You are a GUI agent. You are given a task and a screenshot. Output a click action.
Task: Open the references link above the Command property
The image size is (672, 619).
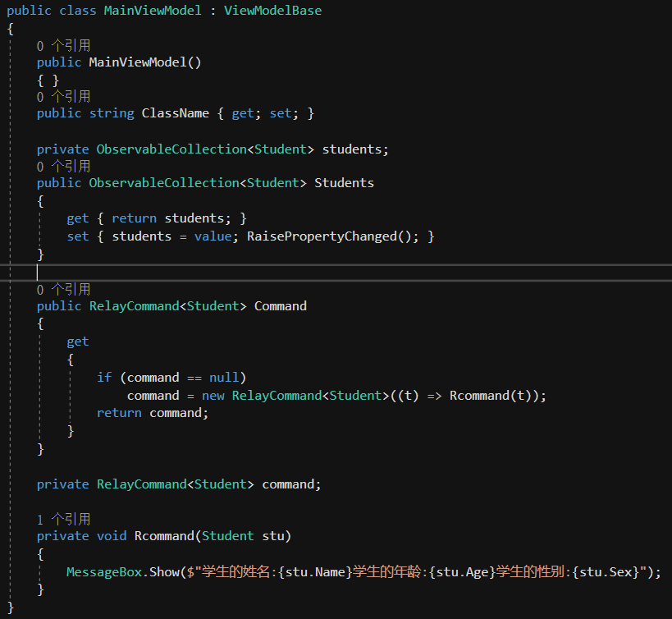click(x=63, y=289)
